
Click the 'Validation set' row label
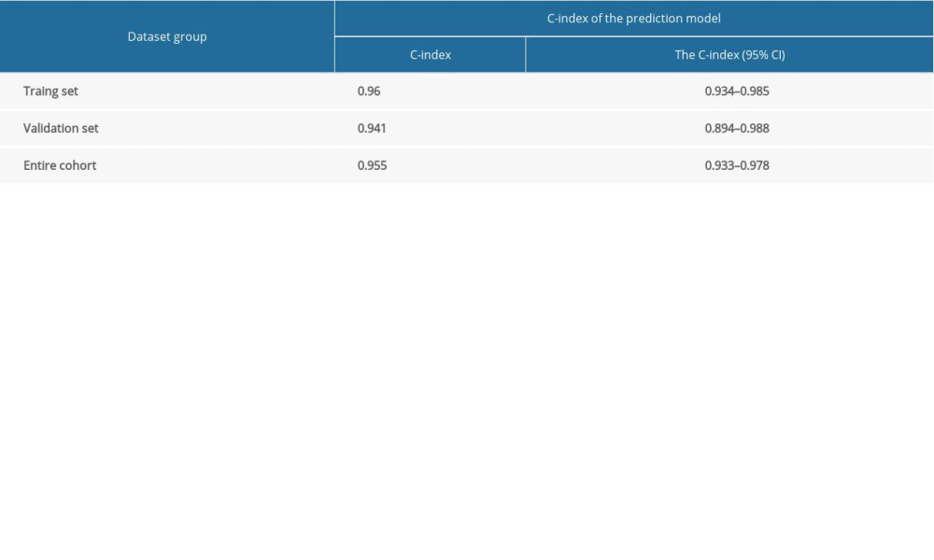tap(61, 128)
